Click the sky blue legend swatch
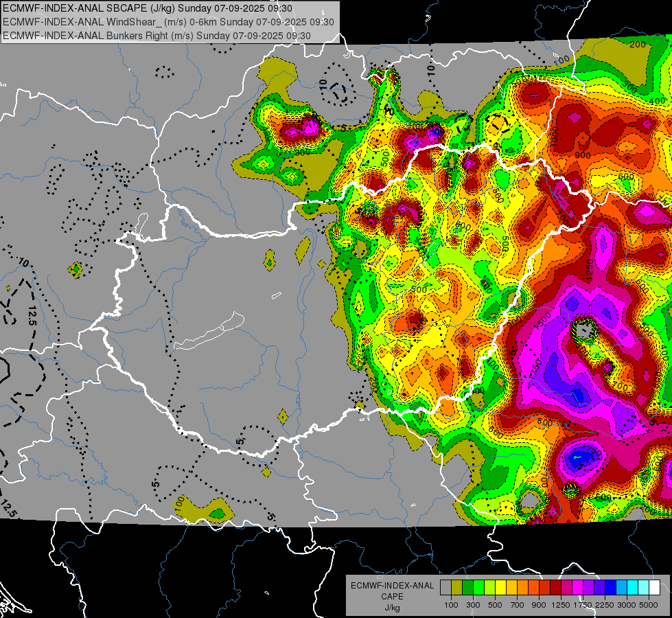672x618 pixels. click(621, 588)
